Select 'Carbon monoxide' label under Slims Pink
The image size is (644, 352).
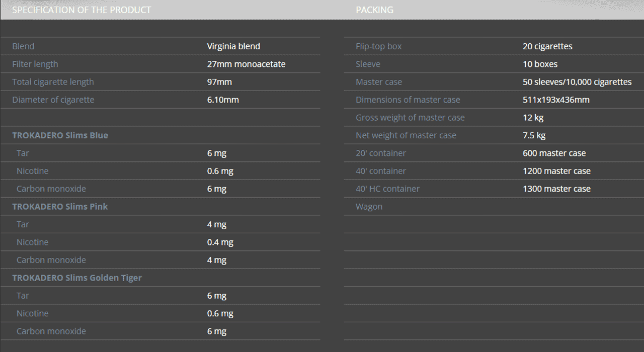[x=51, y=260]
